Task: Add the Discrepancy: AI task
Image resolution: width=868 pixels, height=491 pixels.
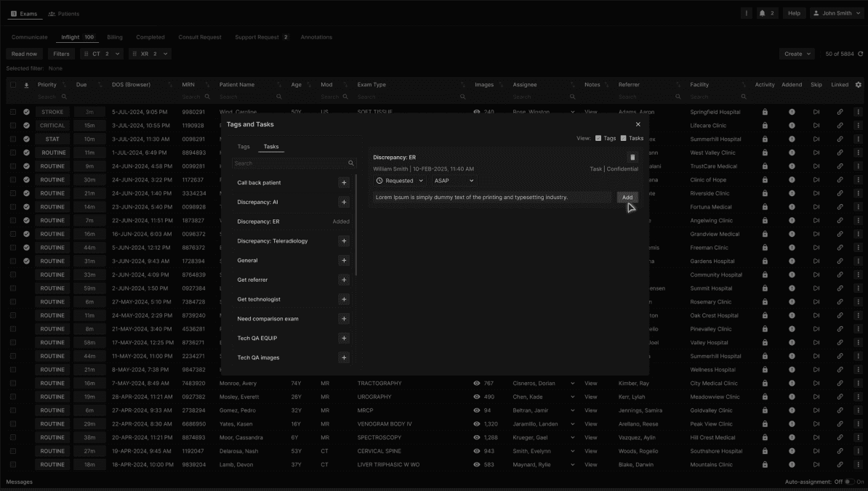Action: pos(344,203)
